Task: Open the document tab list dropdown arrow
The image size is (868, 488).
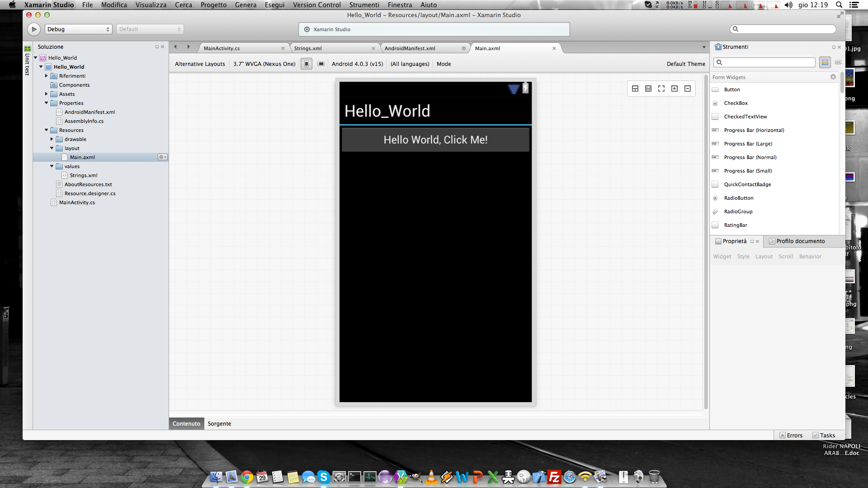Action: tap(704, 47)
